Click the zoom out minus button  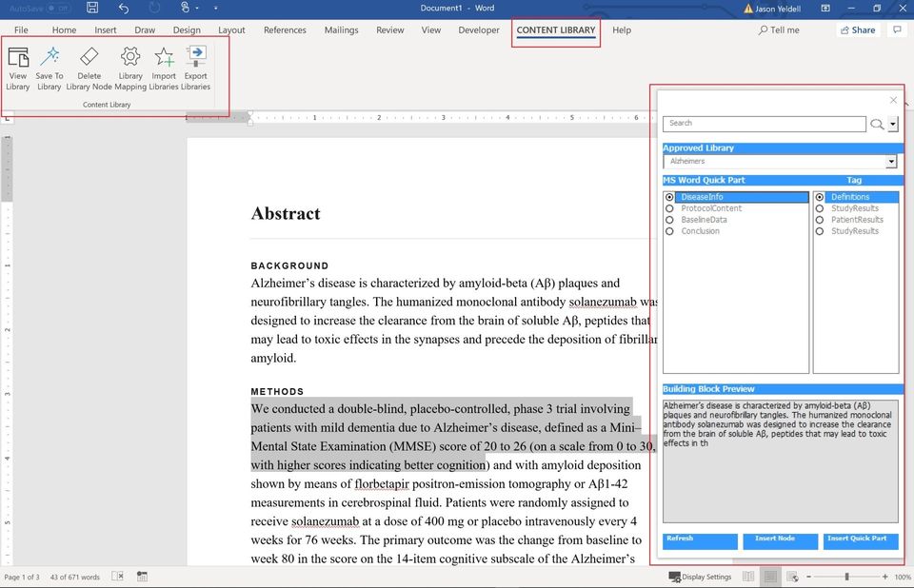click(808, 577)
